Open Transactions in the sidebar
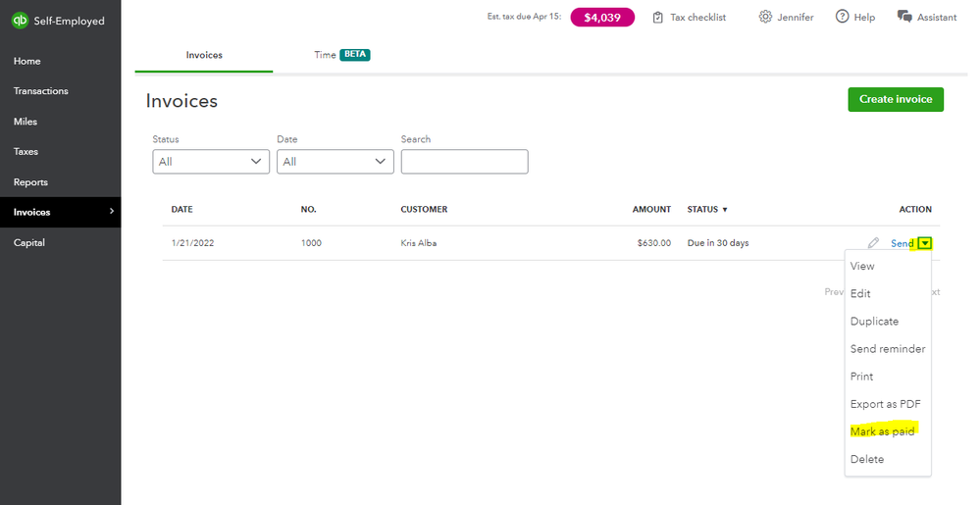This screenshot has height=505, width=980. tap(40, 91)
